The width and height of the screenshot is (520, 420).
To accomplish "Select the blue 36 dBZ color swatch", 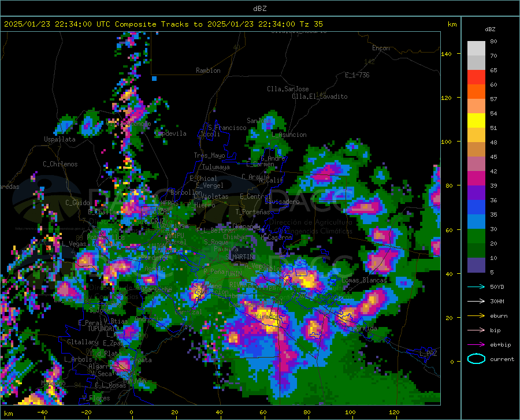I will point(476,207).
